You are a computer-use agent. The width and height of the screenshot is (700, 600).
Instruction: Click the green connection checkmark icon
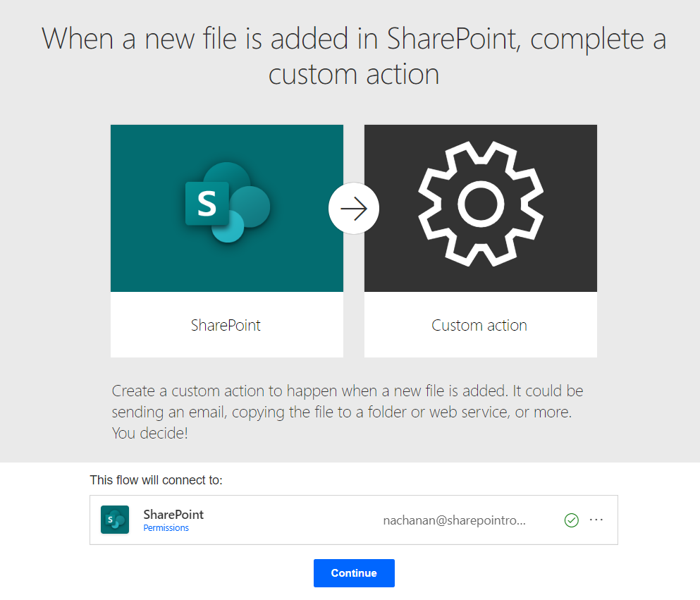(572, 520)
